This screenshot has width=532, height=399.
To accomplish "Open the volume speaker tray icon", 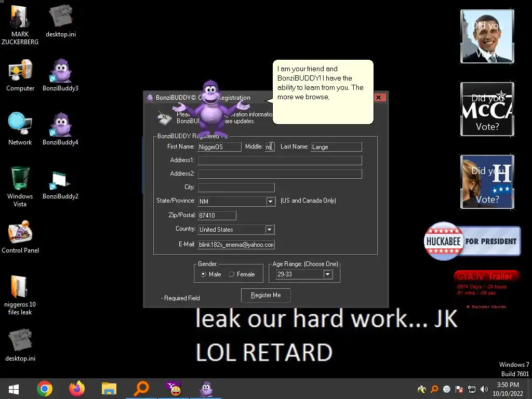I will coord(484,389).
